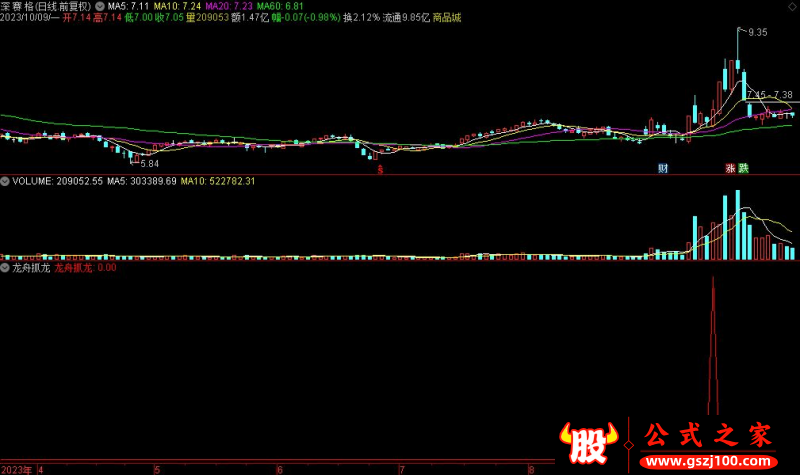This screenshot has width=800, height=475.
Task: Click month 6 on the time axis
Action: (280, 470)
